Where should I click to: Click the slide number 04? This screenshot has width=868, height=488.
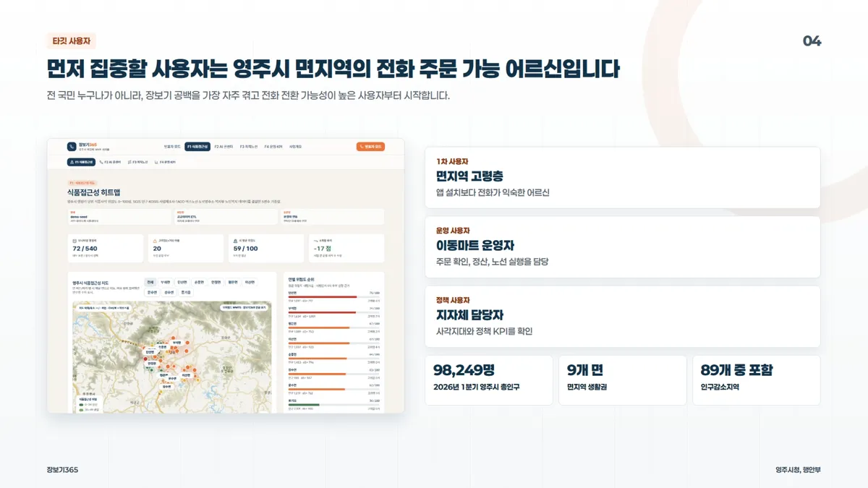point(812,41)
